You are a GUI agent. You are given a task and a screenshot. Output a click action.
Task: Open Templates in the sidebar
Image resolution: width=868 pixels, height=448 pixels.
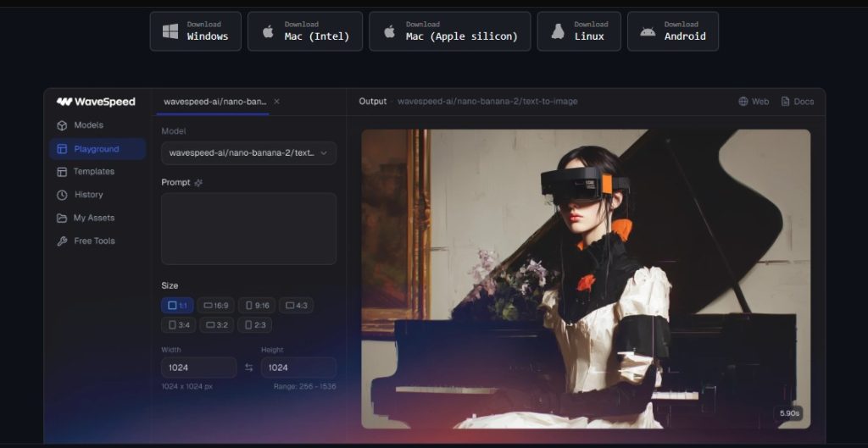97,171
